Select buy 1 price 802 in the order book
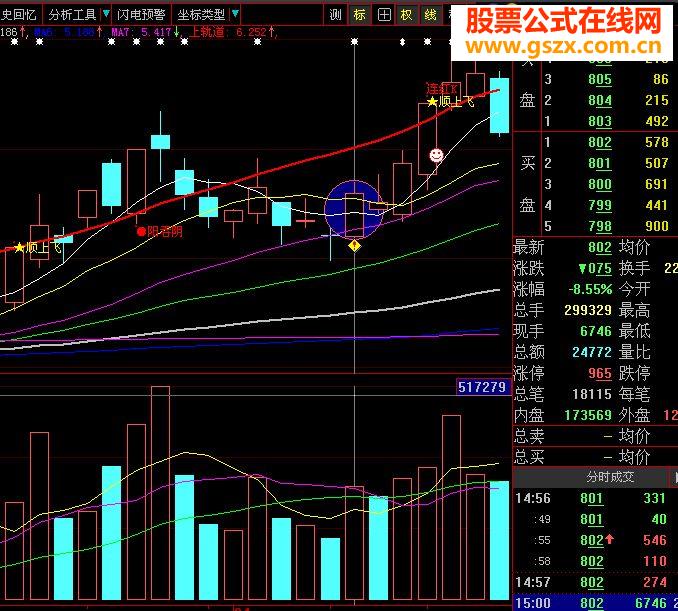This screenshot has width=678, height=611. point(600,142)
